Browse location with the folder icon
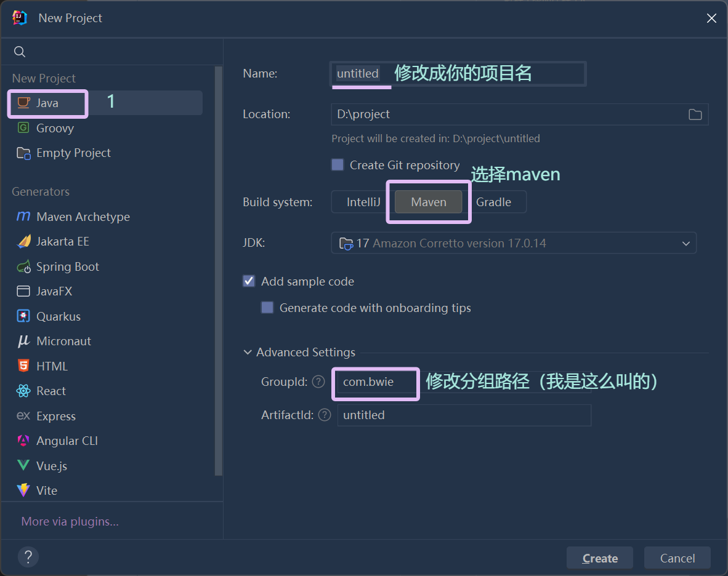728x576 pixels. click(695, 114)
